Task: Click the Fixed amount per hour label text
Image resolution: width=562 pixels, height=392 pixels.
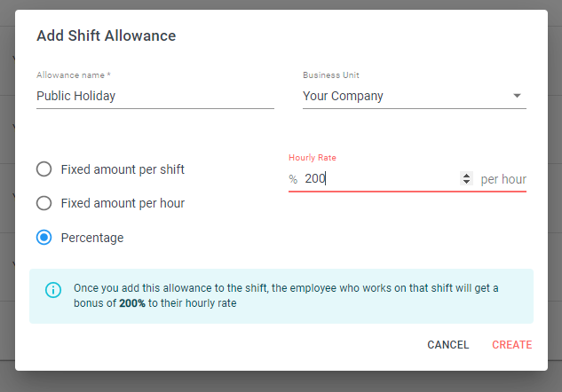Action: point(123,203)
